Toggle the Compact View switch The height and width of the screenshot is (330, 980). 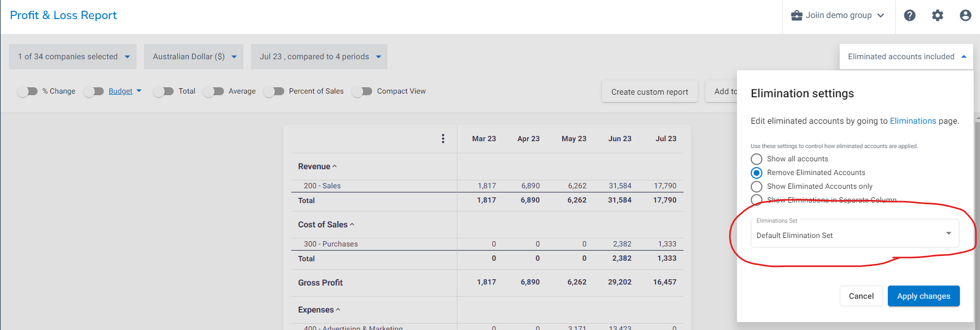coord(362,91)
